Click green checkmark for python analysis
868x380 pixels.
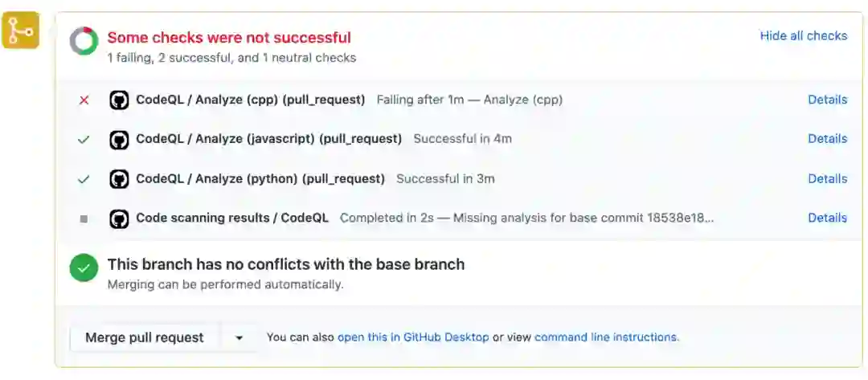pos(84,178)
